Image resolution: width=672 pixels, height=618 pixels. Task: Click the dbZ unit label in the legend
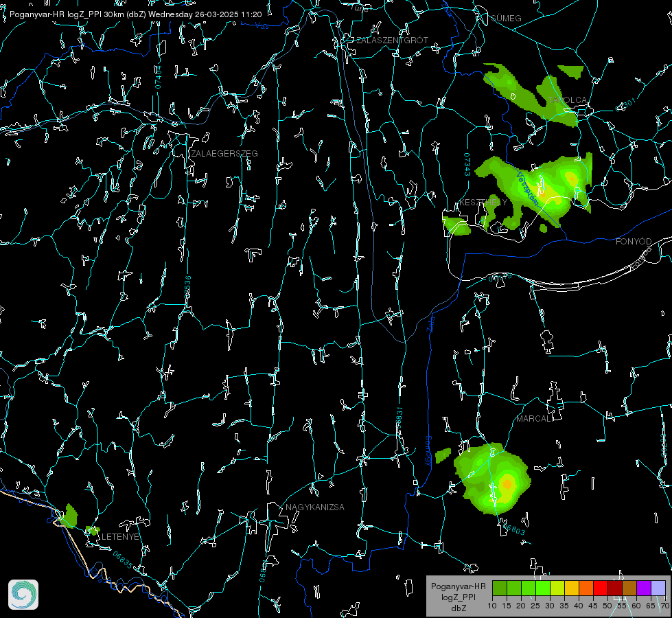tap(459, 608)
